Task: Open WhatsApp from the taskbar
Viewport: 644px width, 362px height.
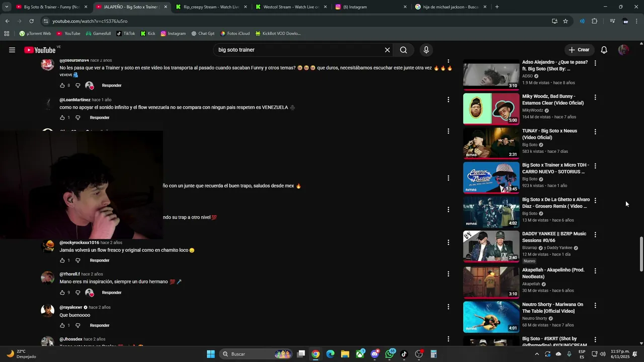Action: [390, 354]
